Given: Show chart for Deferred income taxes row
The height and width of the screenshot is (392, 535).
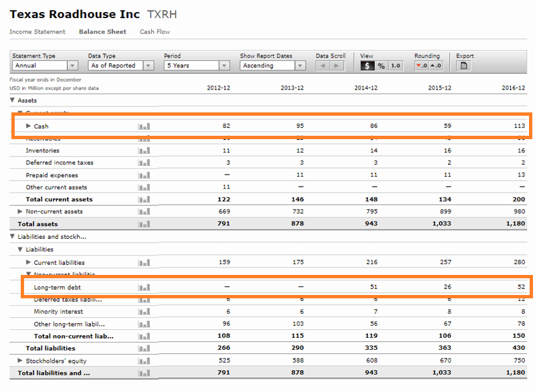Looking at the screenshot, I should click(x=144, y=163).
